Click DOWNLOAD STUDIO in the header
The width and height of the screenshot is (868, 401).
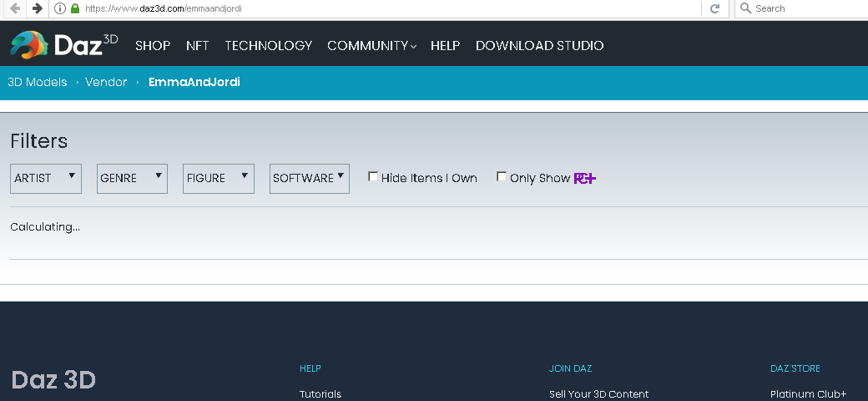(540, 45)
